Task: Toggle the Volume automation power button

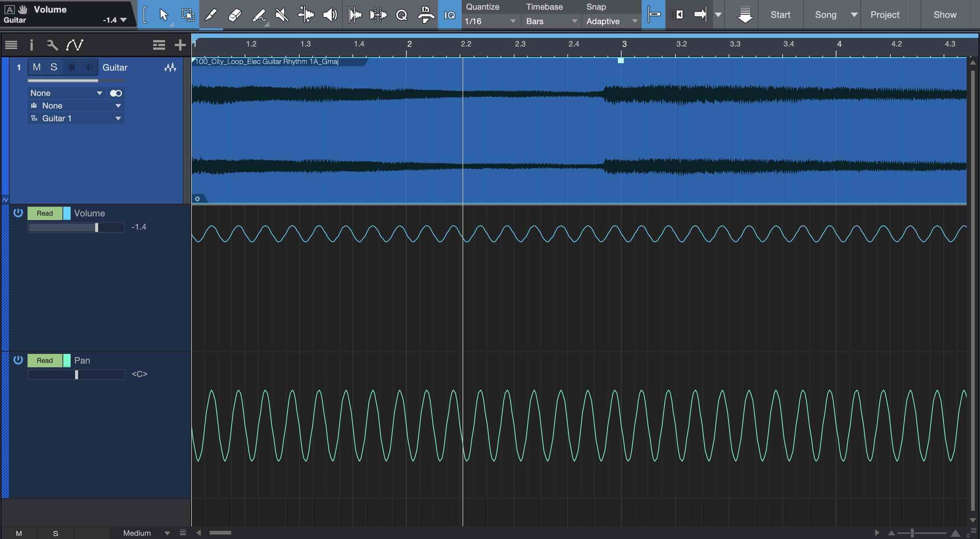Action: [x=18, y=213]
